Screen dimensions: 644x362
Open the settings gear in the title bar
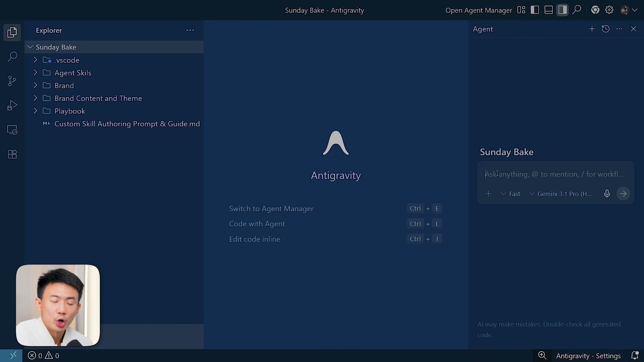click(609, 10)
